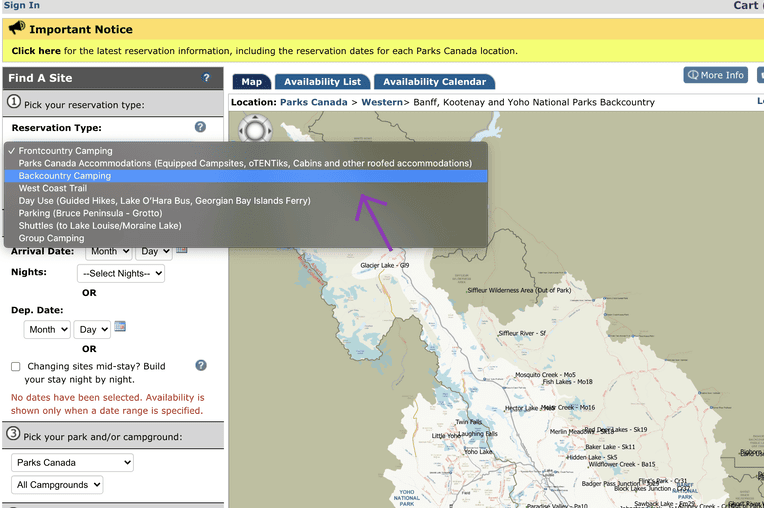This screenshot has height=508, width=764.
Task: Click the Find A Site help icon
Action: click(207, 78)
